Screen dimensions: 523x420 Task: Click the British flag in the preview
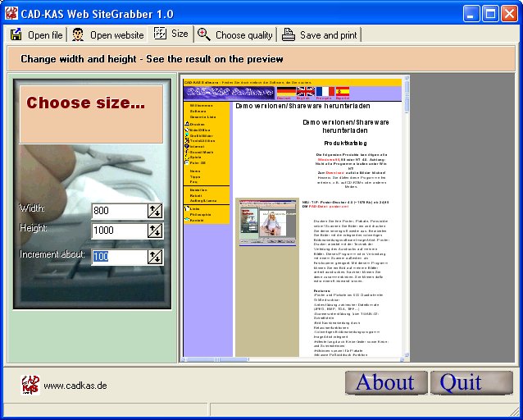click(x=305, y=92)
